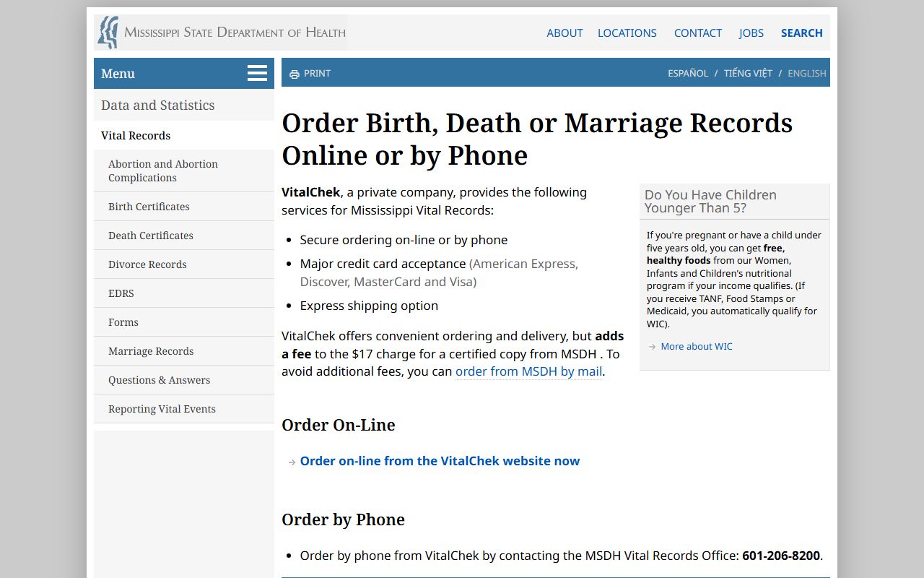Click the arrow icon before More about WIC
Viewport: 924px width, 578px height.
(x=652, y=347)
